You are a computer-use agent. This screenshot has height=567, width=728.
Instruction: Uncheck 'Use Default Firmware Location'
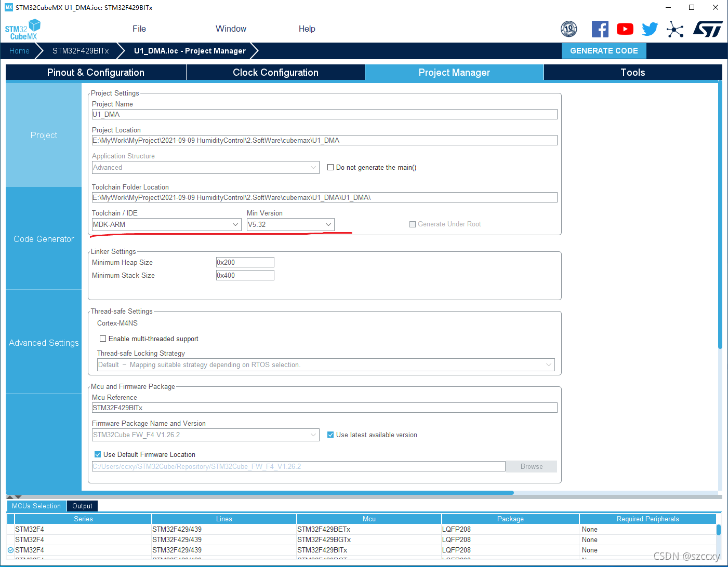click(98, 454)
